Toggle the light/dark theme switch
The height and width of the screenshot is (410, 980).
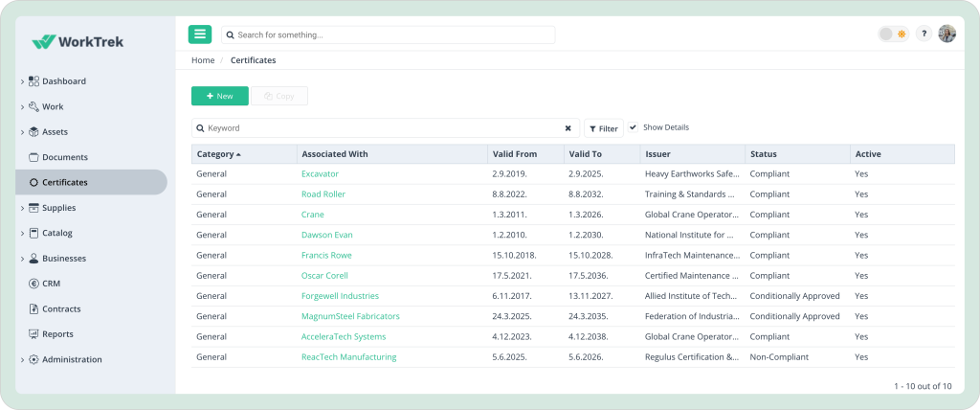pos(893,34)
